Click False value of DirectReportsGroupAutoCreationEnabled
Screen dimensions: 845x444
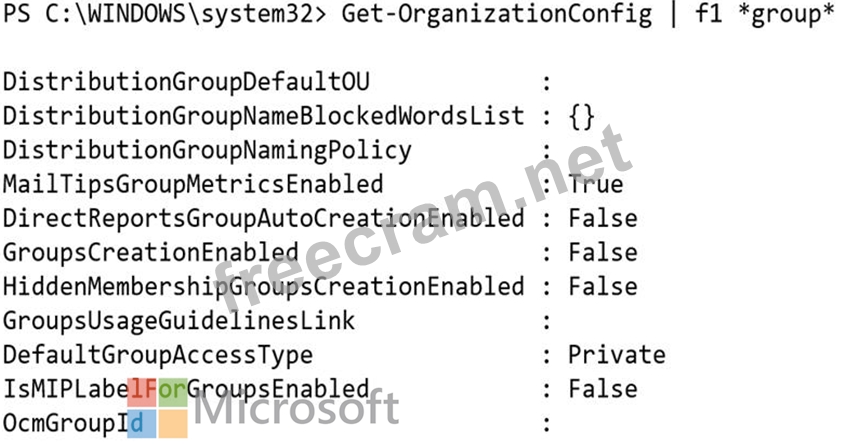point(602,219)
